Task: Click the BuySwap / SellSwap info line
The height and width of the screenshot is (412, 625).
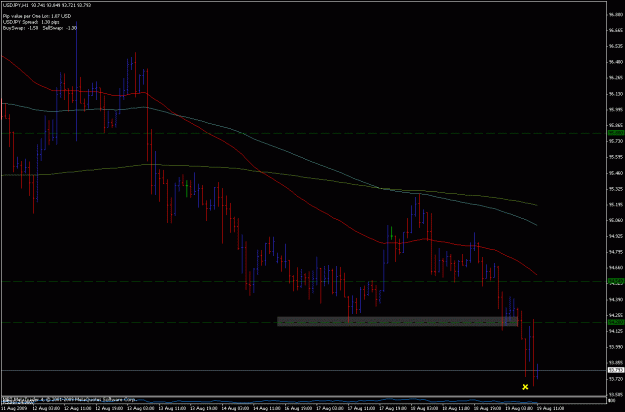Action: click(39, 28)
